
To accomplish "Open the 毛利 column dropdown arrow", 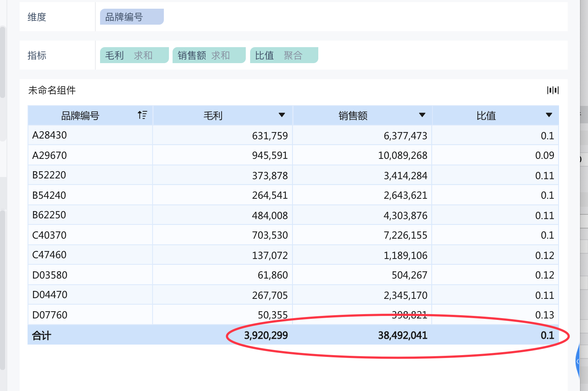I will tap(282, 115).
